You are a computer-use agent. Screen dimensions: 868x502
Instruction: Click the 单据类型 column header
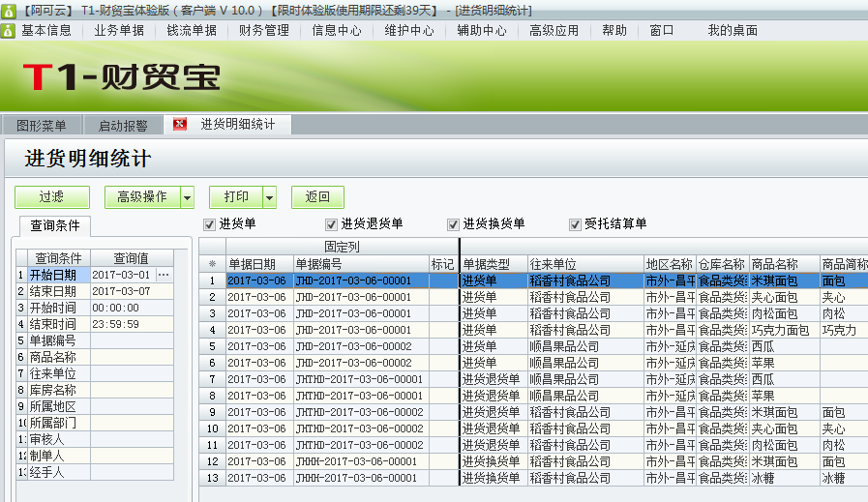pos(494,264)
